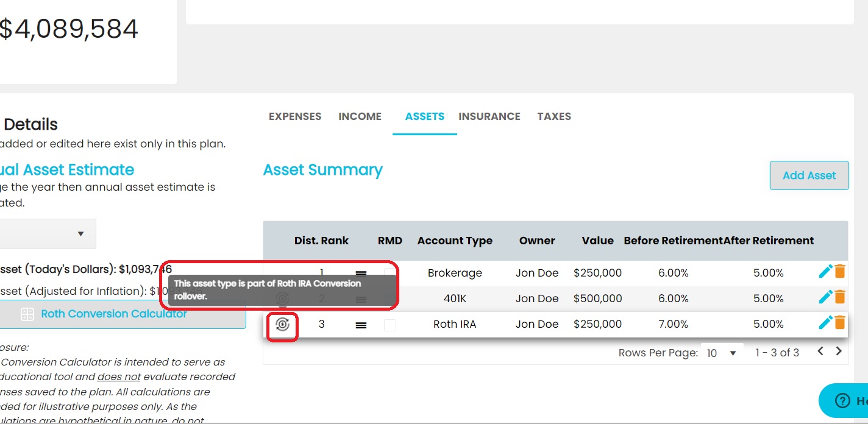Edit the Brokerage asset row
Viewport: 868px width, 424px height.
point(825,272)
